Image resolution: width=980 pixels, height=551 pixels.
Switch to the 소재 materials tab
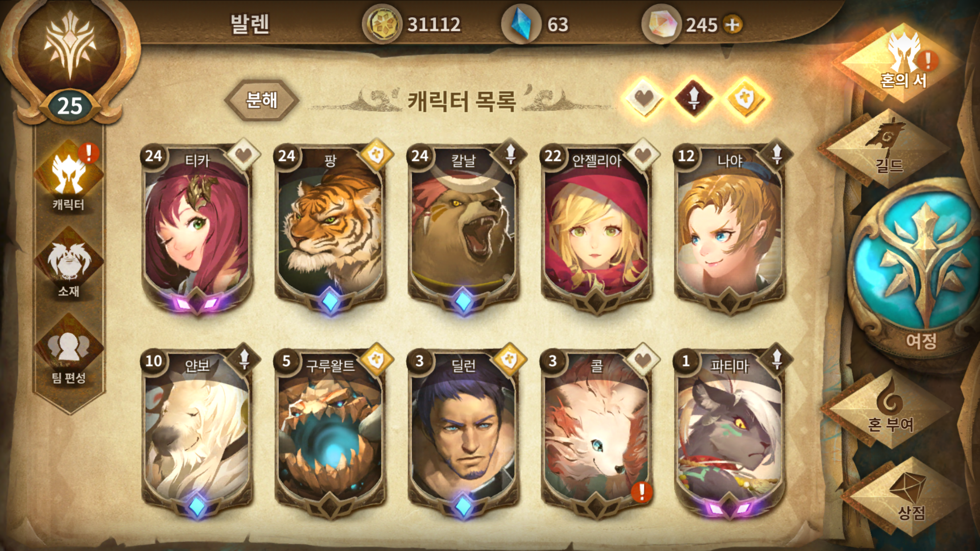[x=69, y=263]
